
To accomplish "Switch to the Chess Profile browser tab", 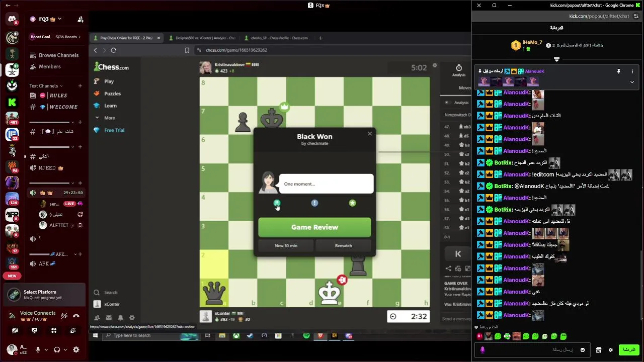I will click(276, 38).
